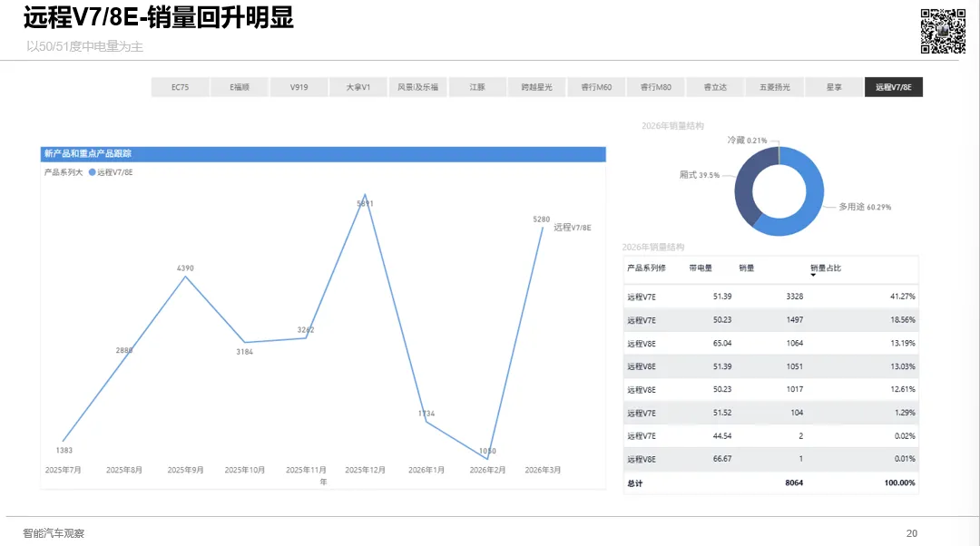This screenshot has width=980, height=546.
Task: Click the blue 远程V7/8E legend dot
Action: click(x=92, y=171)
